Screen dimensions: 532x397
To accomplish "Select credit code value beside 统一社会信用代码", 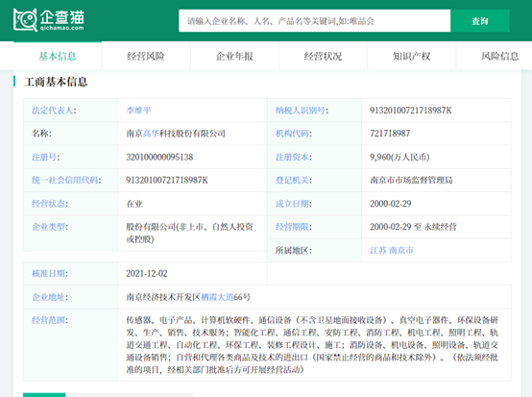I will point(167,180).
